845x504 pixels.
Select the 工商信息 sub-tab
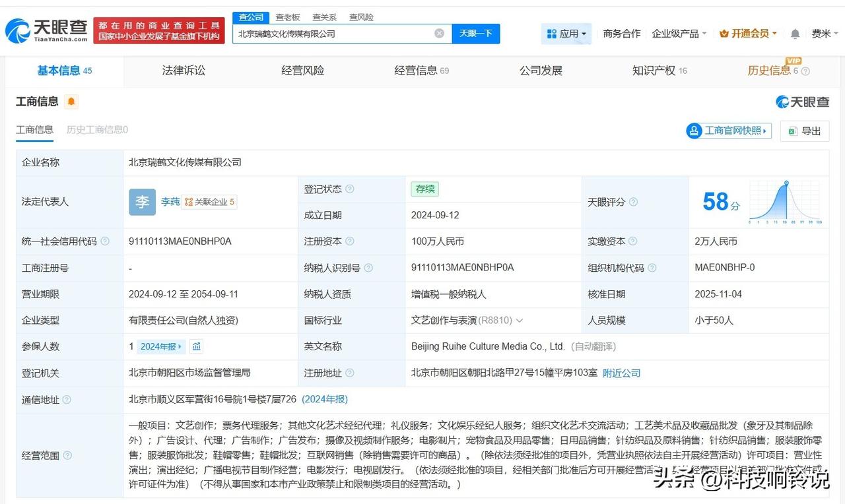point(34,130)
